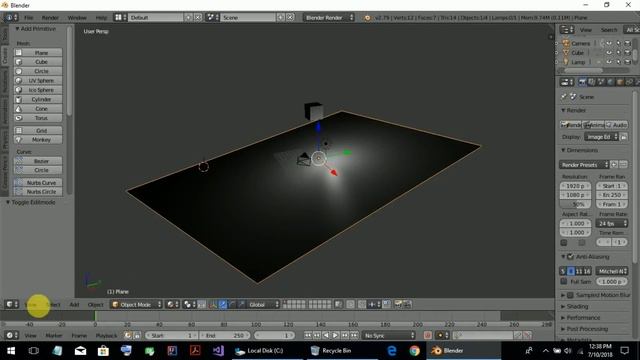Open Chrome from the Windows taskbar
Image resolution: width=640 pixels, height=360 pixels.
[414, 351]
